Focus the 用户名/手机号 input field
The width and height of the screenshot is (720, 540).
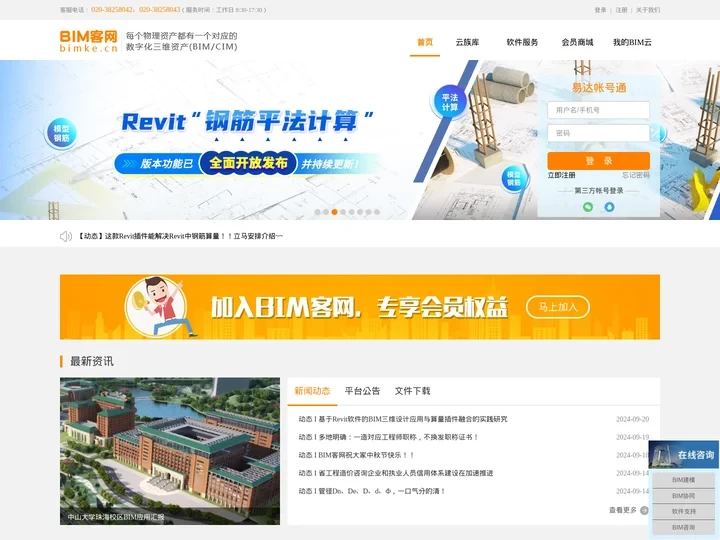click(598, 110)
